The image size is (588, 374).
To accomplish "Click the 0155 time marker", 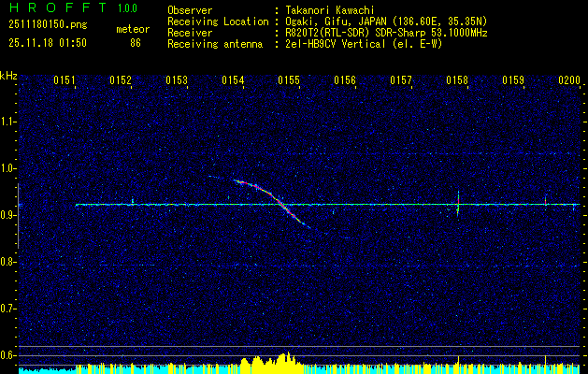I will (289, 80).
